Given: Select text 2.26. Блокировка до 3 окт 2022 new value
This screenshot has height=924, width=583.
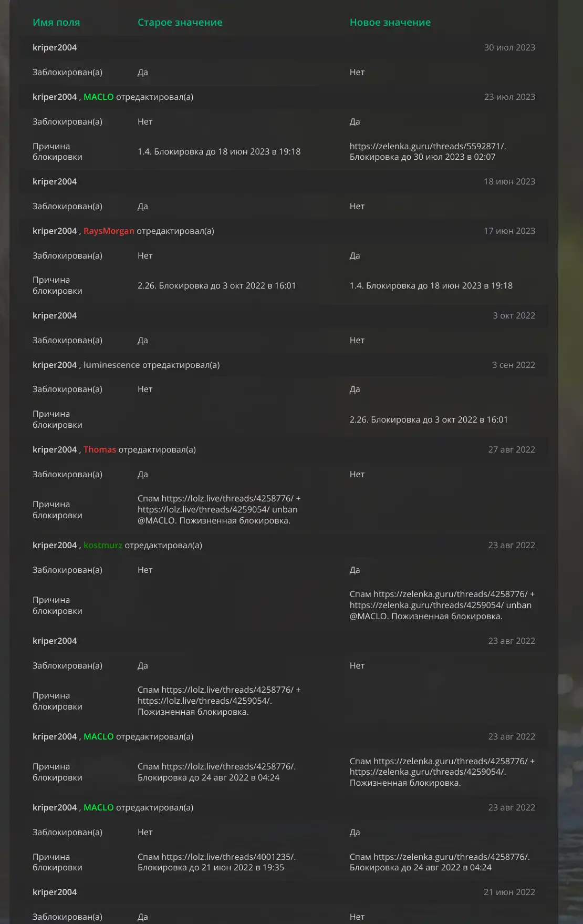Looking at the screenshot, I should [x=429, y=419].
